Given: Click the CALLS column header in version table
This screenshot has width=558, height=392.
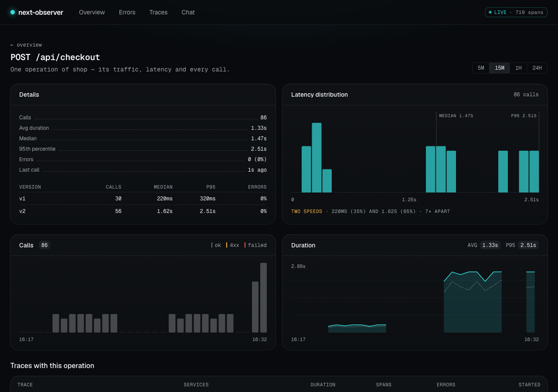Looking at the screenshot, I should click(x=114, y=187).
